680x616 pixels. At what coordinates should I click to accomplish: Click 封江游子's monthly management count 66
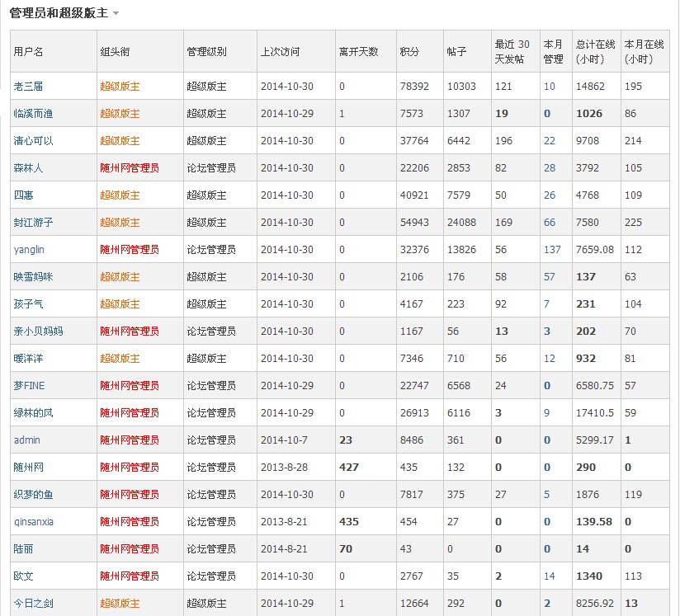click(x=550, y=223)
